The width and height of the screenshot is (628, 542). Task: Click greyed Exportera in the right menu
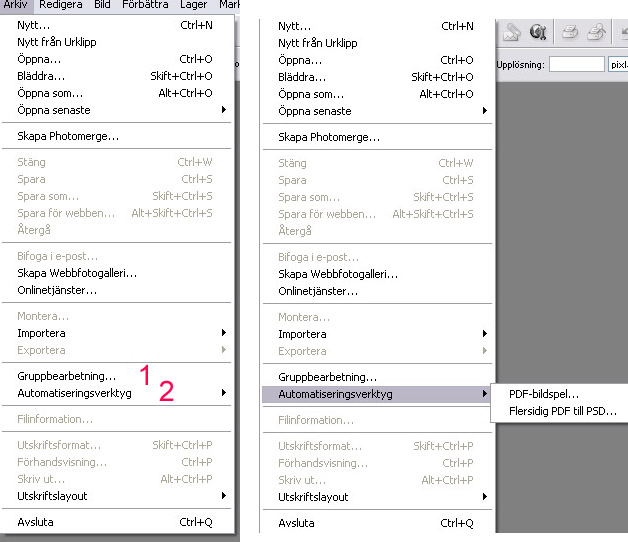point(377,351)
